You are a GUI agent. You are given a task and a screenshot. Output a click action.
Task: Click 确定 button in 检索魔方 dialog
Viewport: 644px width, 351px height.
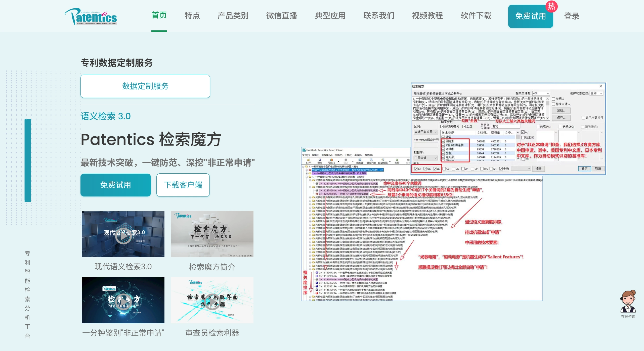[x=584, y=169]
